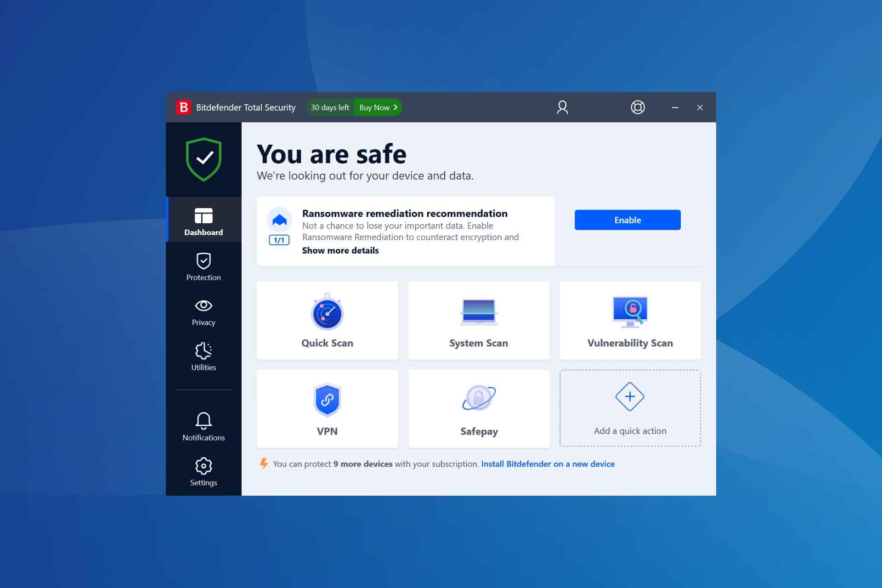Navigate to Protection section
This screenshot has width=882, height=588.
point(204,266)
